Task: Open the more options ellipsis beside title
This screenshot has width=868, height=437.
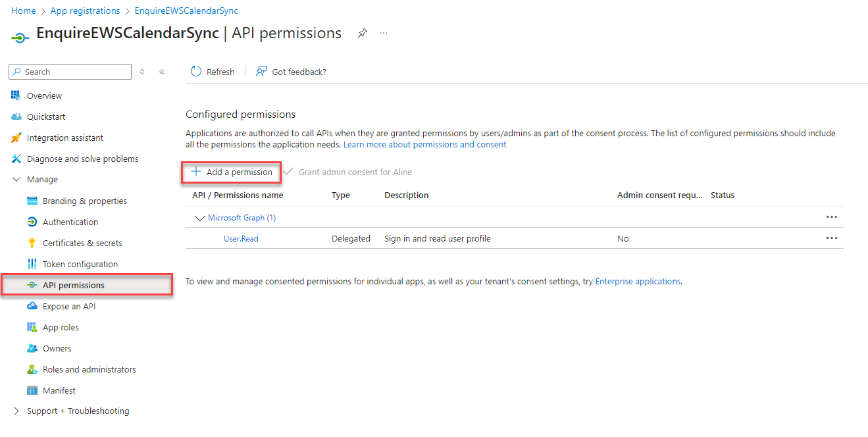Action: coord(384,33)
